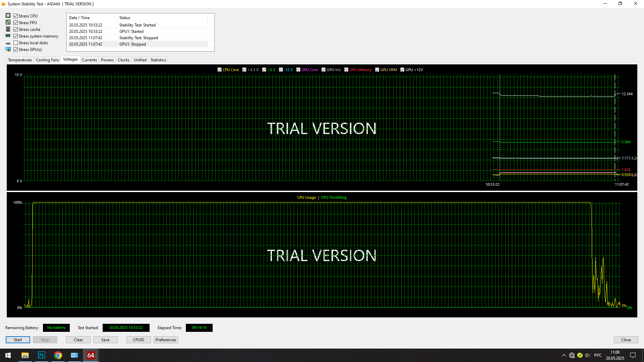Click Date / Time column header
Image resolution: width=644 pixels, height=362 pixels.
tap(92, 18)
